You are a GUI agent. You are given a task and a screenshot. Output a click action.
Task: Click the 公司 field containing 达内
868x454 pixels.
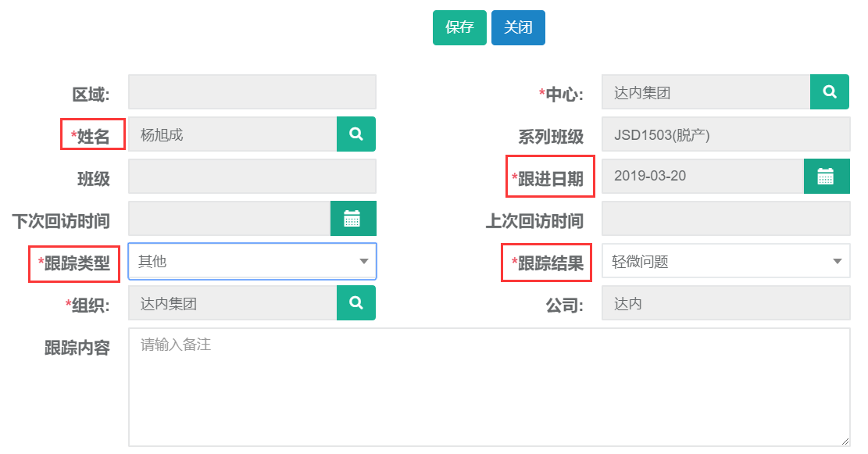[x=725, y=303]
